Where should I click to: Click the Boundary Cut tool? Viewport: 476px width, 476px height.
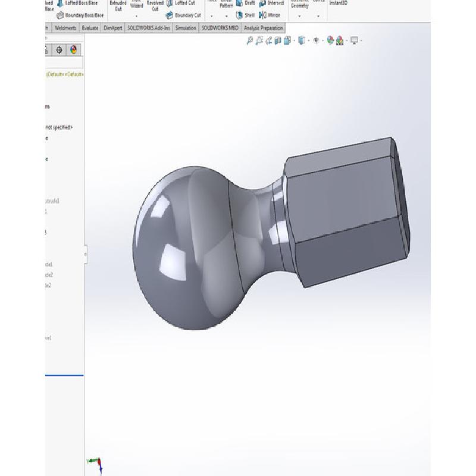point(183,15)
